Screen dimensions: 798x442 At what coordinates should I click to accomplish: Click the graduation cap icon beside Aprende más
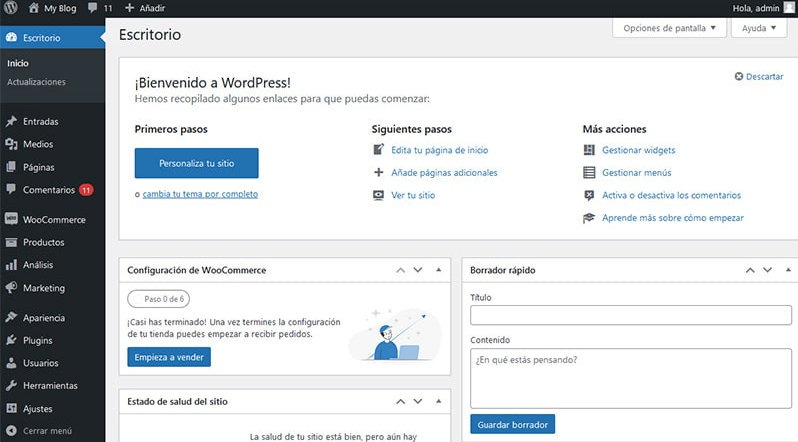click(589, 218)
